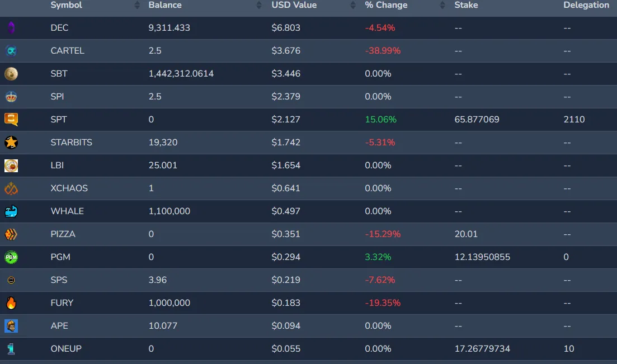
Task: Click SPT stake 65.877069
Action: pyautogui.click(x=477, y=120)
